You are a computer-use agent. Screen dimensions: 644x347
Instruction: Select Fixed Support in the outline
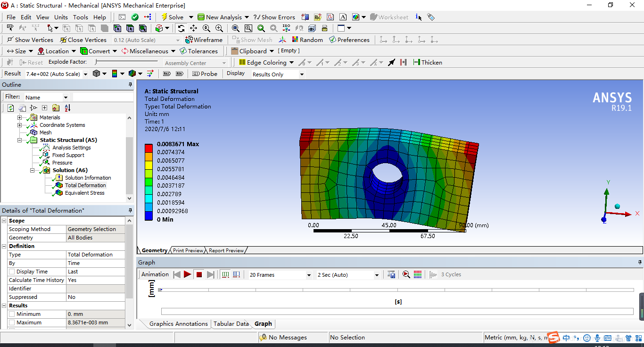pos(68,155)
